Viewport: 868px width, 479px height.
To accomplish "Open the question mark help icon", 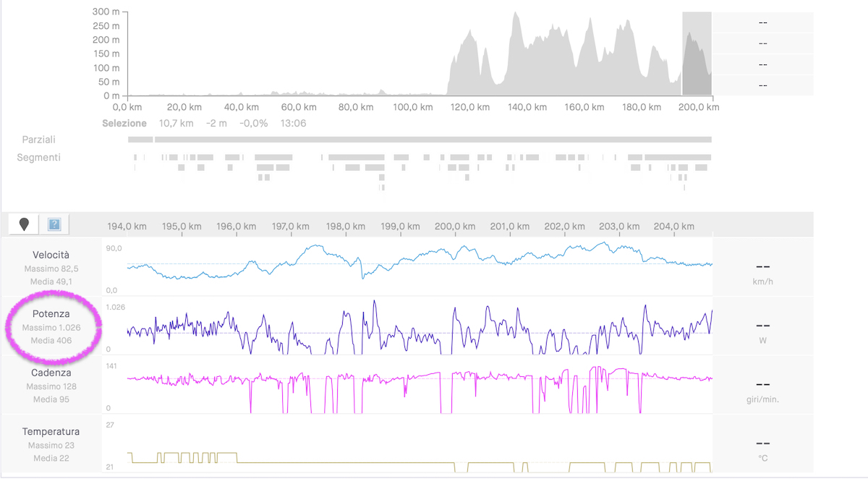I will click(54, 224).
